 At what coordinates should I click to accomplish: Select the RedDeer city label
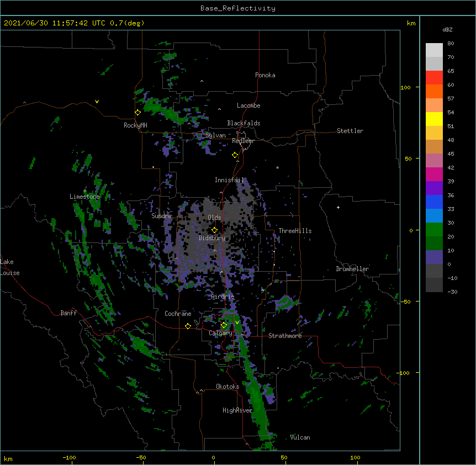pos(243,141)
